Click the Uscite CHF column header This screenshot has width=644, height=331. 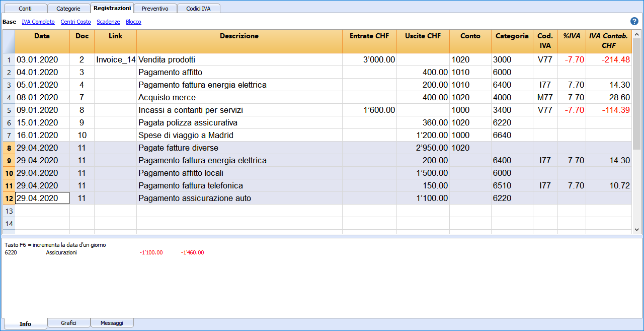point(423,41)
